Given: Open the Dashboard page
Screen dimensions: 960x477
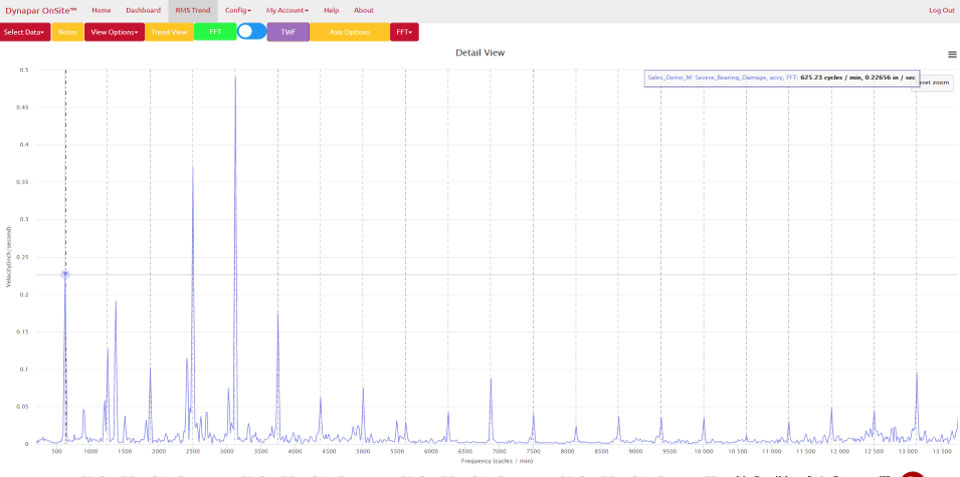Looking at the screenshot, I should coord(143,10).
